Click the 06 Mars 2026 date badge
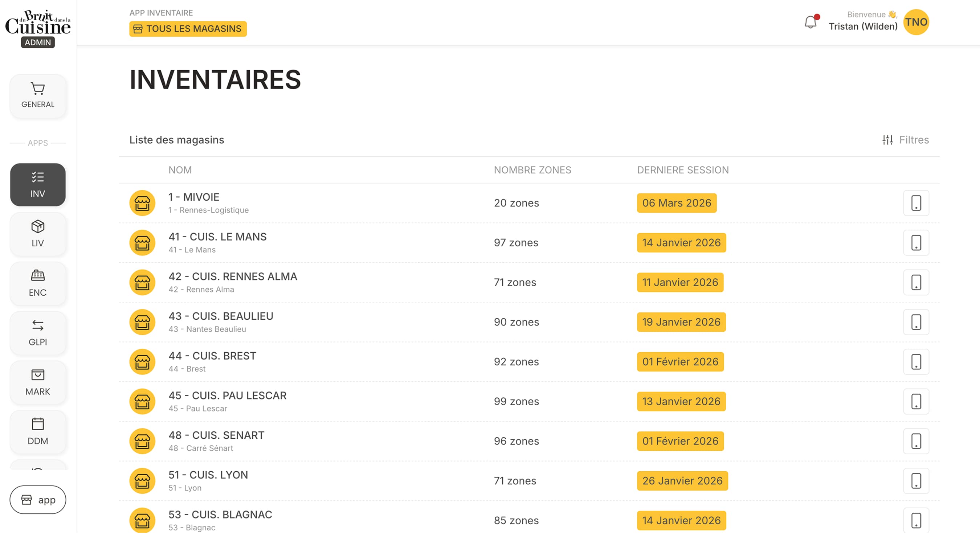980x533 pixels. point(677,203)
